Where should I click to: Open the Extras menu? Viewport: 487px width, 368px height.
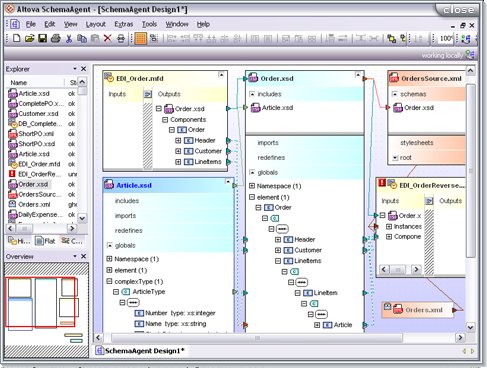pyautogui.click(x=124, y=24)
